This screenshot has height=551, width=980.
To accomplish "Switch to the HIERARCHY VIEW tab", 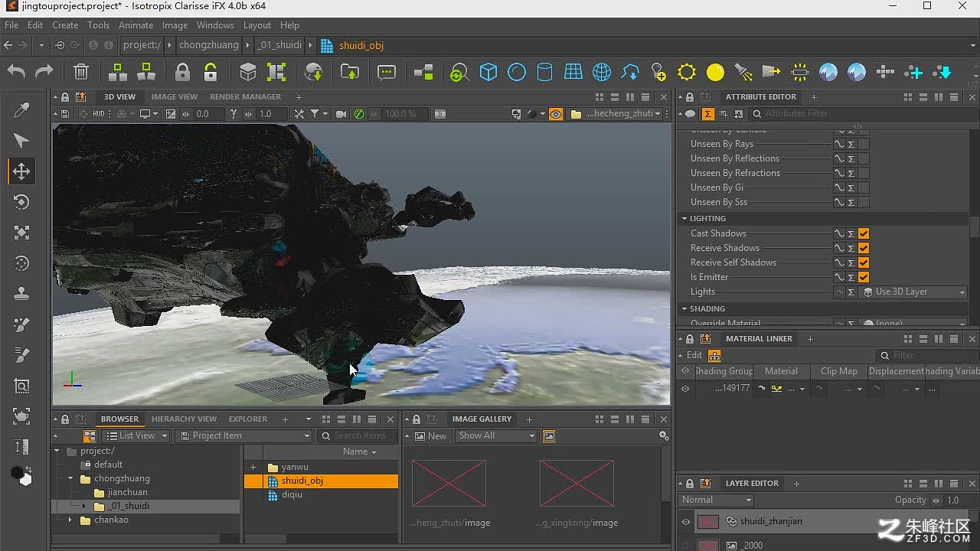I will pos(184,419).
